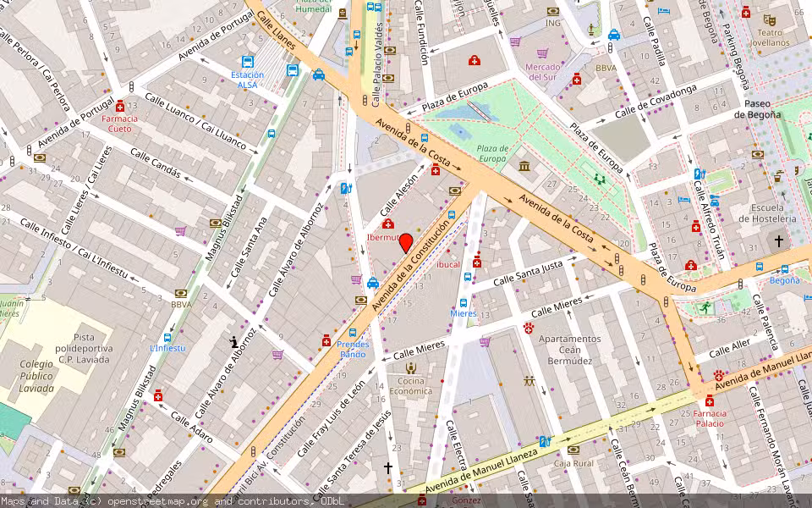
Task: Select the Cocina Económica restaurant icon
Action: (411, 367)
